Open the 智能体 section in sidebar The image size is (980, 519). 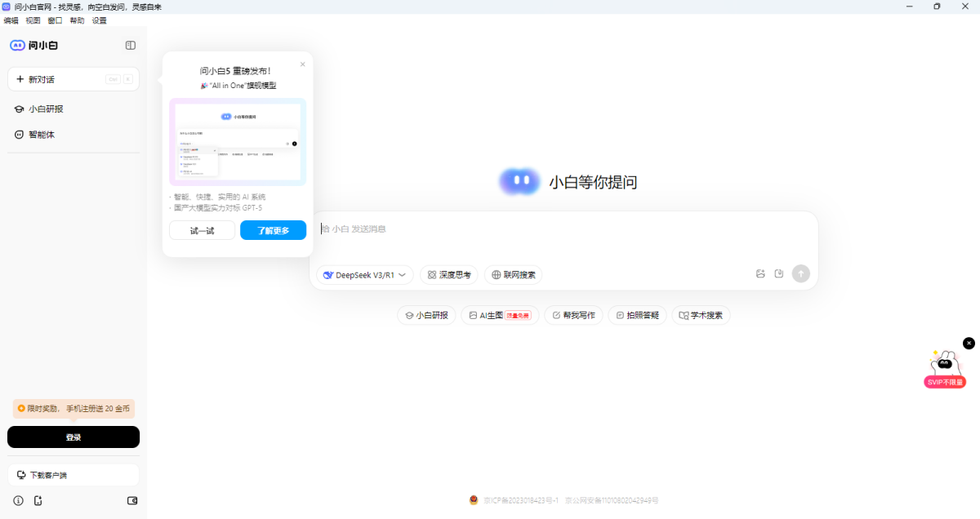pyautogui.click(x=40, y=134)
